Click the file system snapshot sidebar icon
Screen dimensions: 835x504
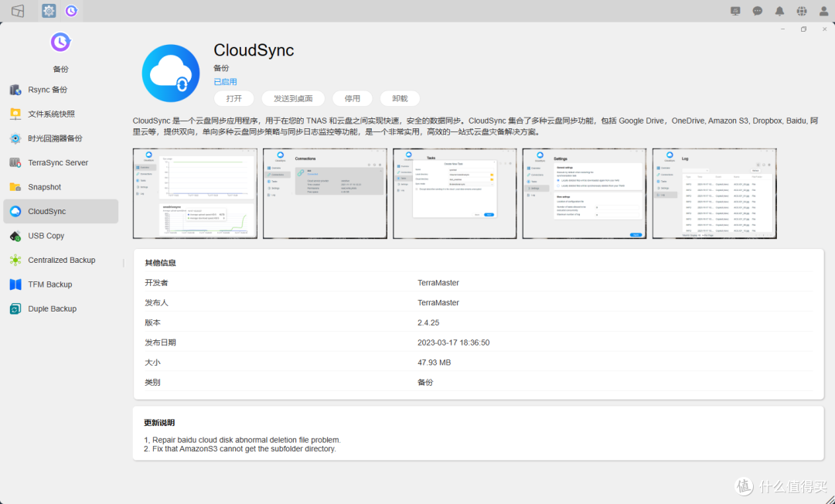point(15,114)
